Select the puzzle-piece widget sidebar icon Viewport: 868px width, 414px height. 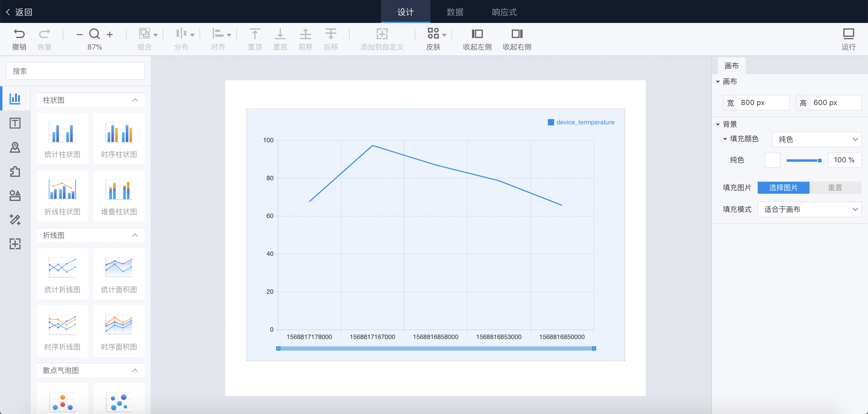15,171
